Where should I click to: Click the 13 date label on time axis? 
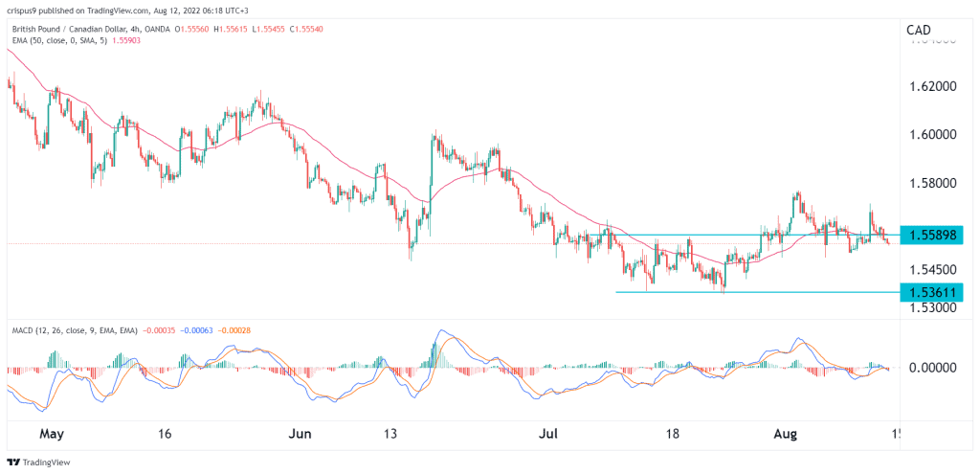tap(390, 434)
